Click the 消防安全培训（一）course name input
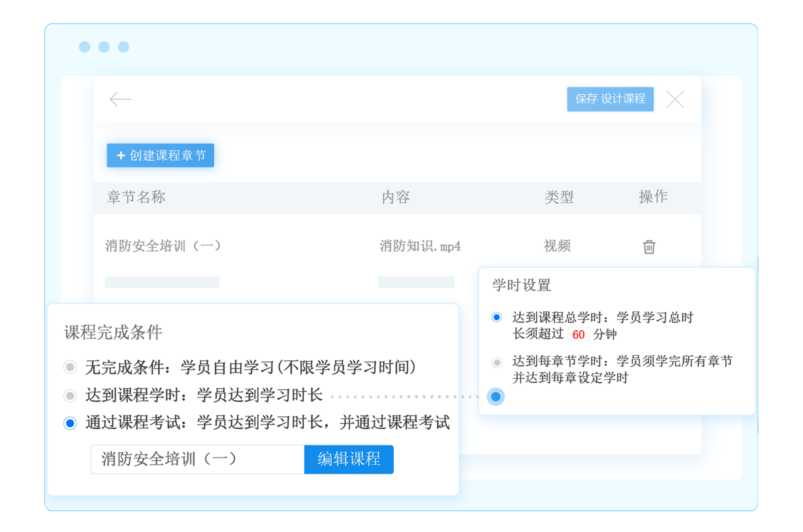The image size is (803, 532). point(197,459)
